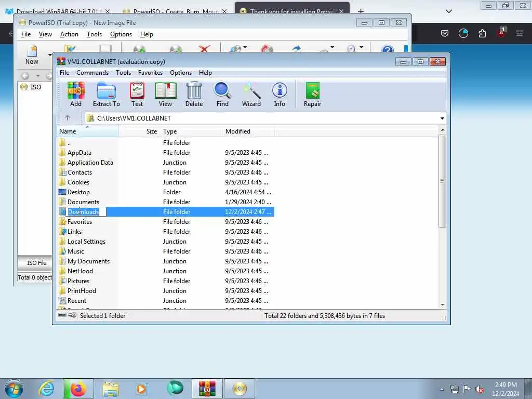532x399 pixels.
Task: Switch to Firefox on the taskbar
Action: [x=78, y=389]
